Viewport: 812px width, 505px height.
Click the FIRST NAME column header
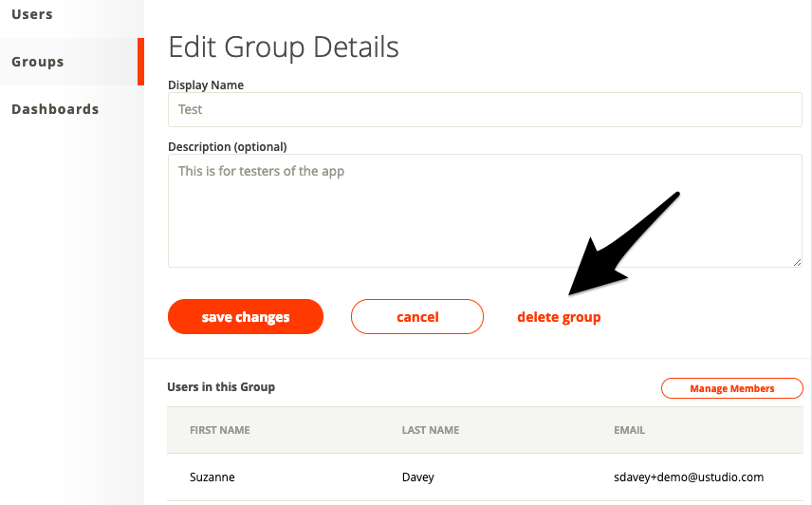point(220,430)
